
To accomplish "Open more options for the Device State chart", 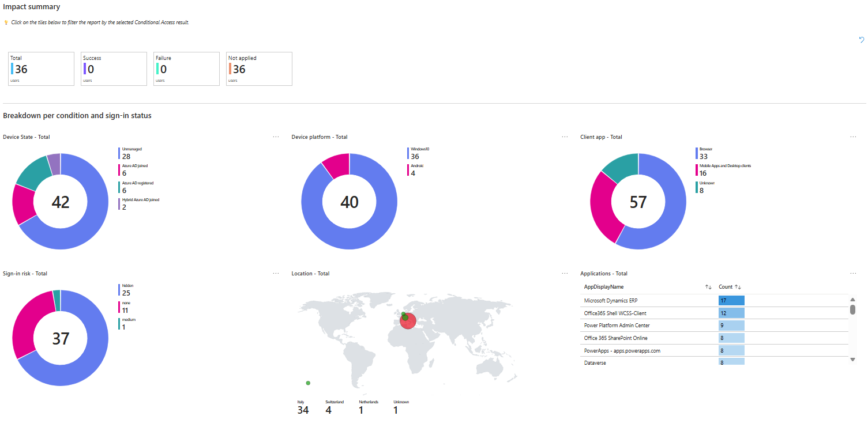I will pos(276,137).
